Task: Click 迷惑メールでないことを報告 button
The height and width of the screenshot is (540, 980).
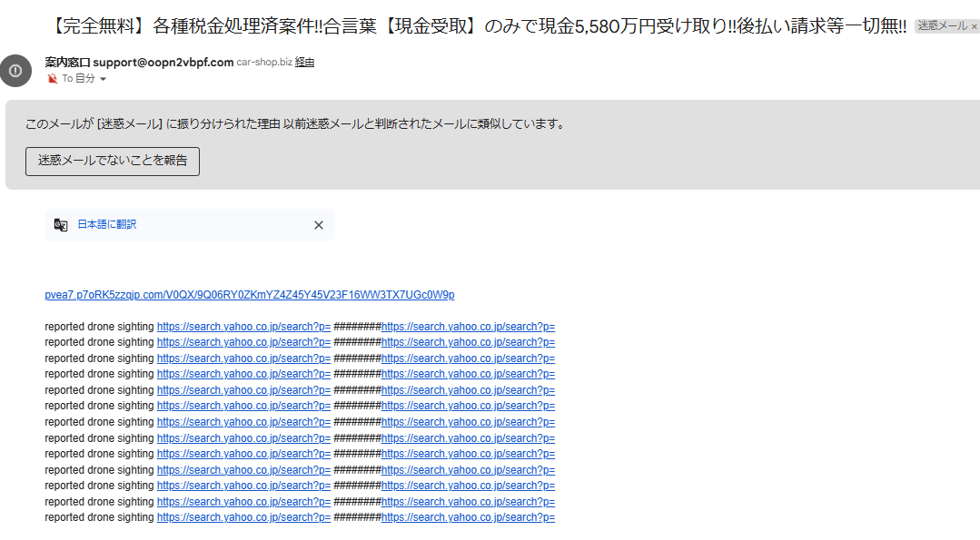Action: 112,161
